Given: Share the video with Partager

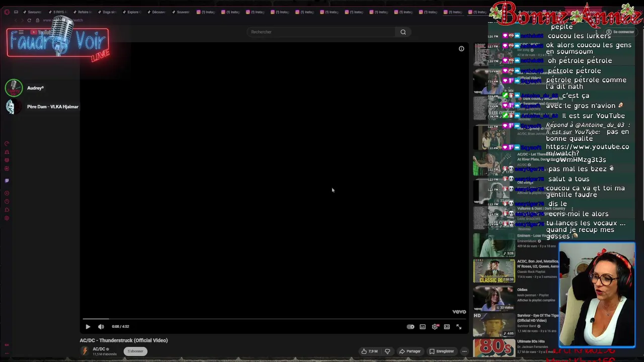Looking at the screenshot, I should coord(410,351).
